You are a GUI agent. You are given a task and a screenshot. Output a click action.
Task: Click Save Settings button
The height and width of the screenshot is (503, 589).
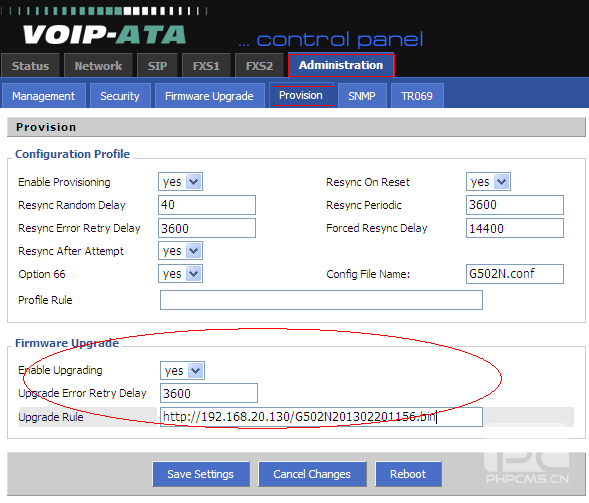pos(201,474)
